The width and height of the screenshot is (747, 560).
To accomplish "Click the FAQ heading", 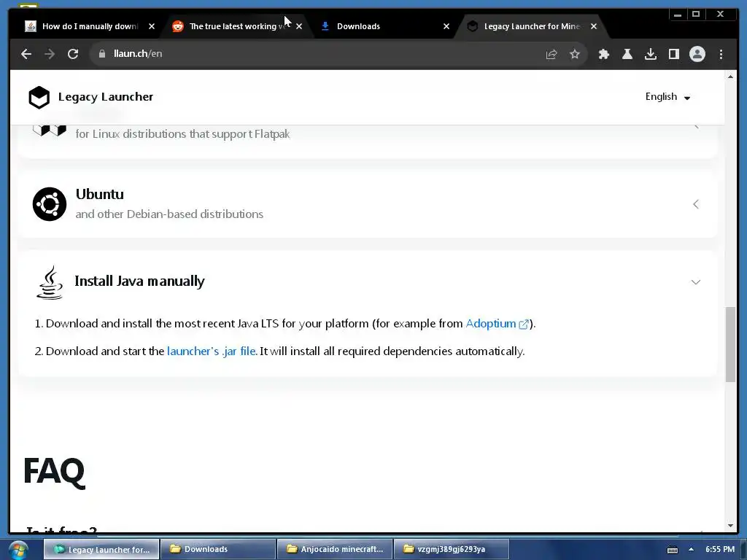I will coord(54,471).
